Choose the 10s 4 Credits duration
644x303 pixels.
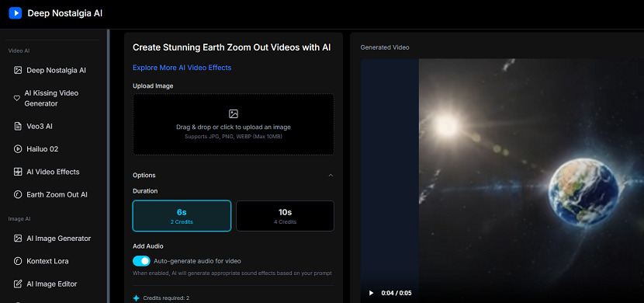point(285,216)
